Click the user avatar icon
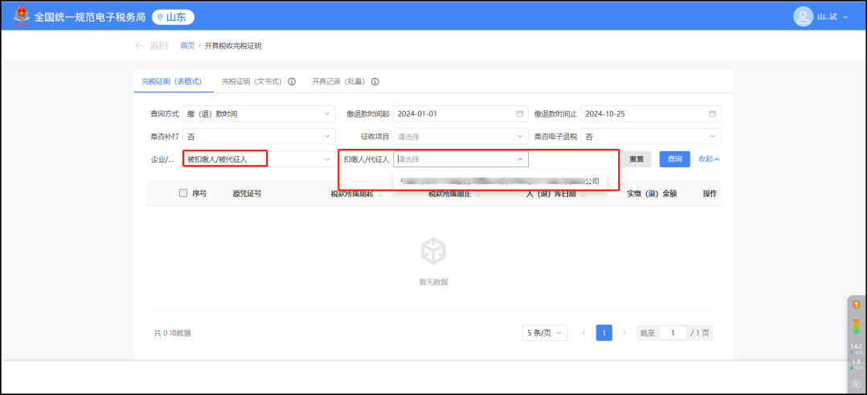The image size is (868, 395). coord(803,17)
